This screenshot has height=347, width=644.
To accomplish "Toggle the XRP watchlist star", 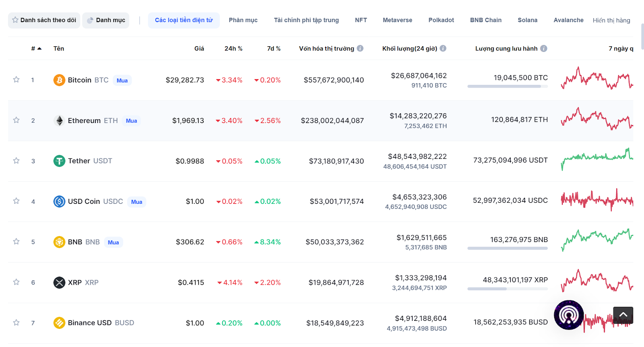I will pyautogui.click(x=16, y=282).
